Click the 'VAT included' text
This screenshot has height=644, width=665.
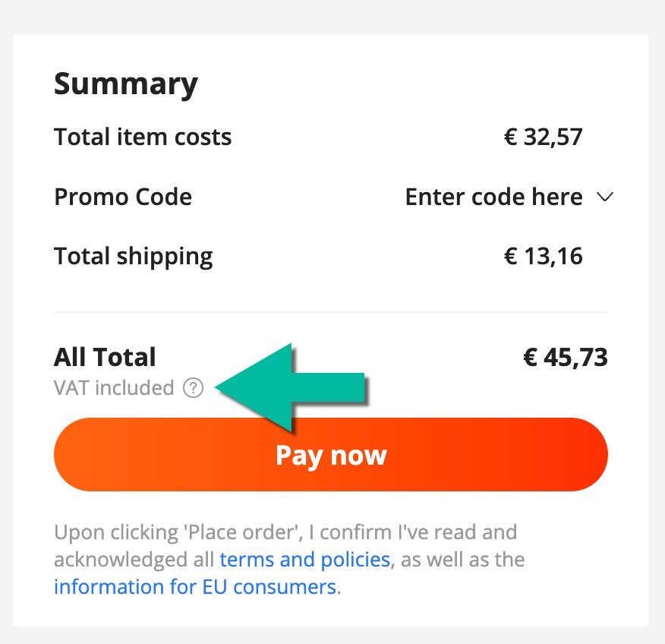[114, 388]
